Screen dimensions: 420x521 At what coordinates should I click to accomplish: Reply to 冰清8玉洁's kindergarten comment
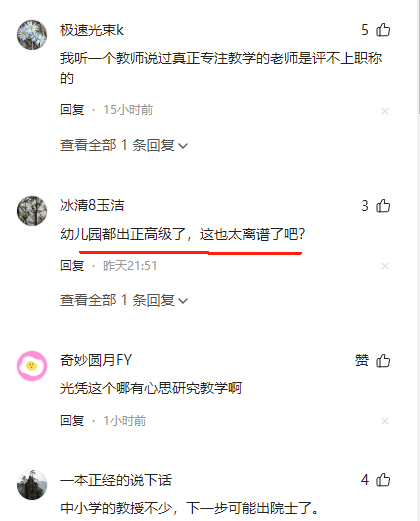(72, 266)
